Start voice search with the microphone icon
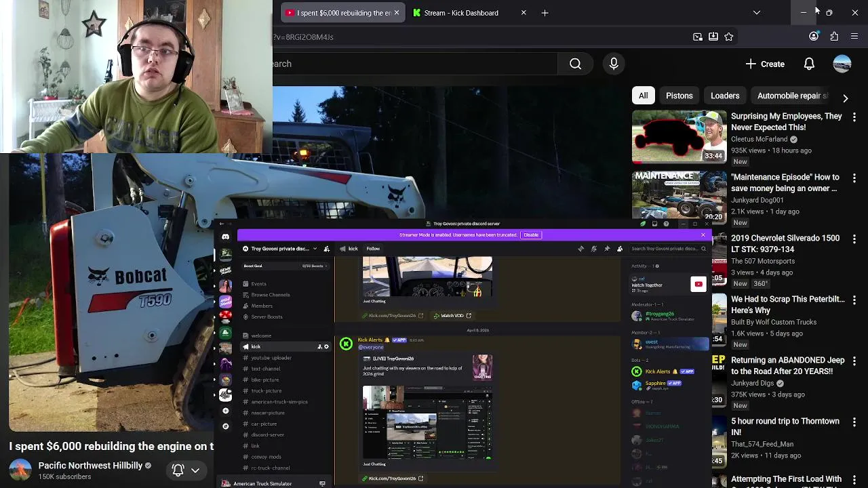 (x=614, y=64)
